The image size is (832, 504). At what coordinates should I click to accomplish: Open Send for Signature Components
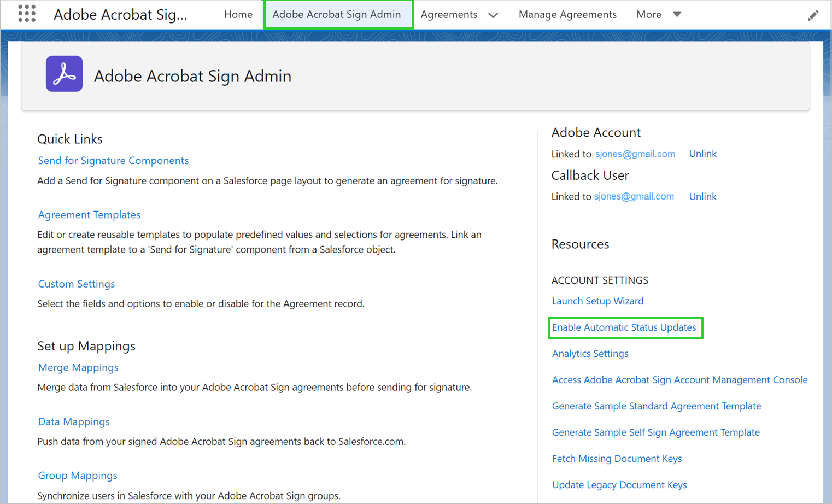pyautogui.click(x=113, y=160)
